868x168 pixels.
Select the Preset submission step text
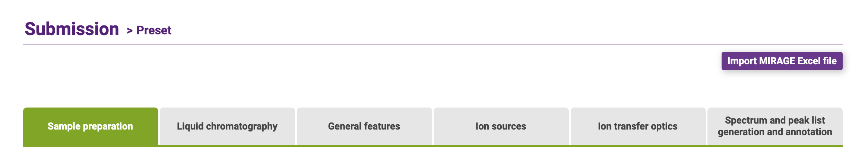click(x=154, y=30)
